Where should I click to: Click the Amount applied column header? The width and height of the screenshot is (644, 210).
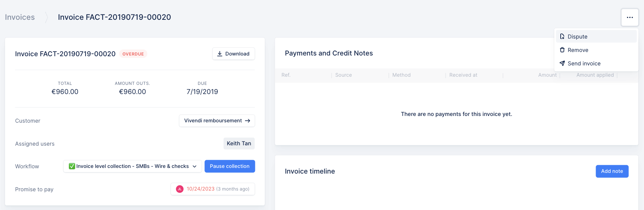pyautogui.click(x=595, y=75)
